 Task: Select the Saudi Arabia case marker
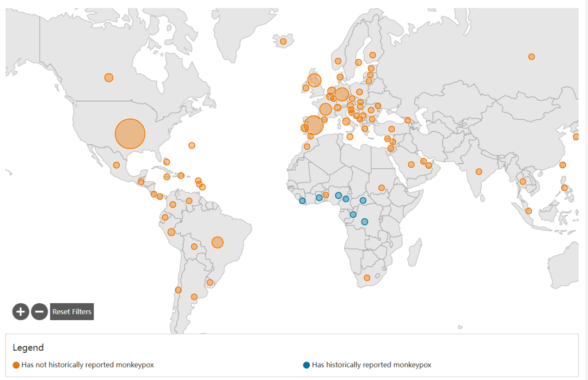pos(411,164)
